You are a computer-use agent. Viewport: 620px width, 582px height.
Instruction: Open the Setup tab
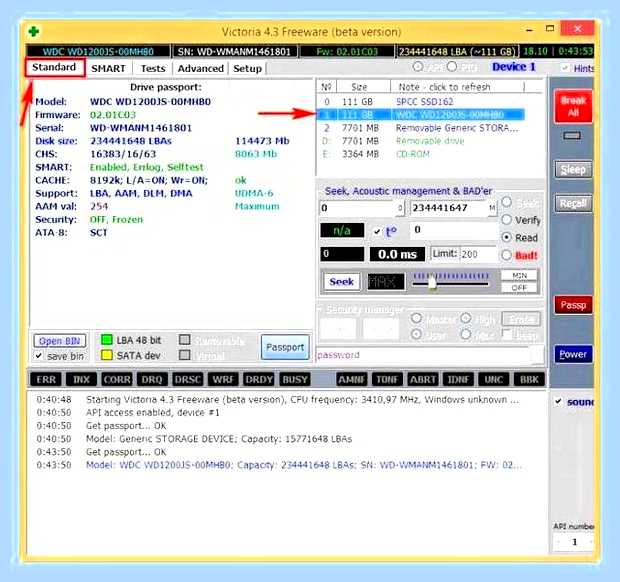(248, 68)
